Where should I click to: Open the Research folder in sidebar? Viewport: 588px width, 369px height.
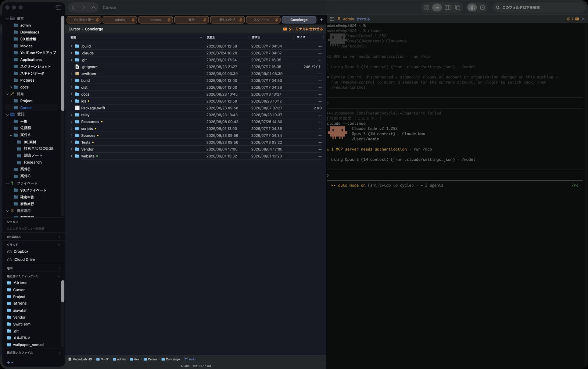[33, 162]
